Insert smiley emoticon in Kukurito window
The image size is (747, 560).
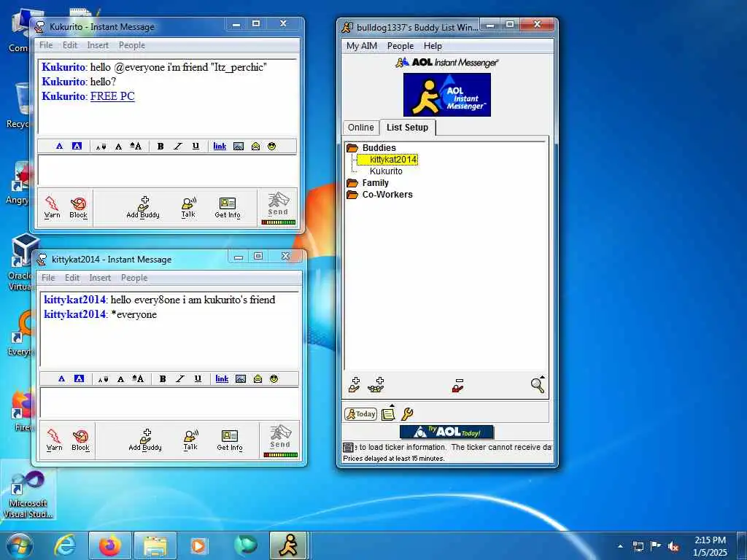[271, 146]
